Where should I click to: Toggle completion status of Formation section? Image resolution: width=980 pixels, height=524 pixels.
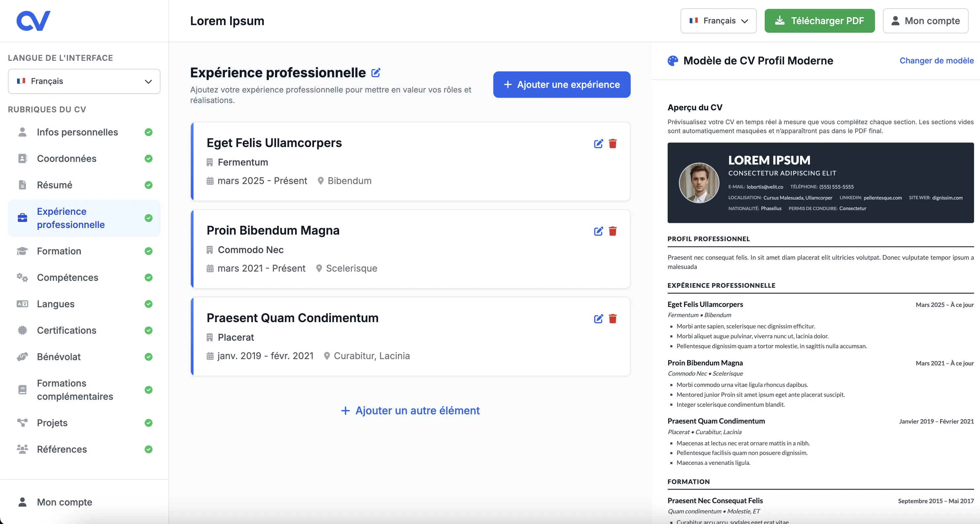(148, 251)
